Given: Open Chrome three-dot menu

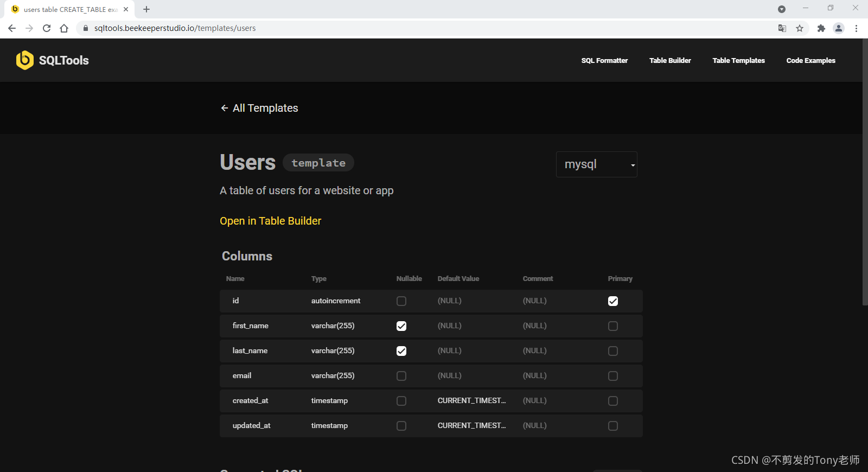Looking at the screenshot, I should click(x=856, y=28).
